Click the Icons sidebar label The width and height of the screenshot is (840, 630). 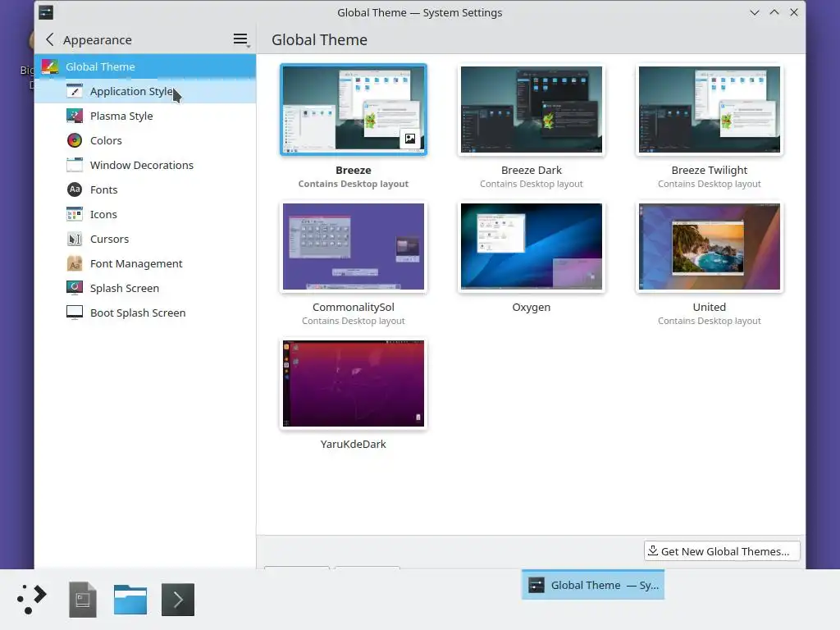pyautogui.click(x=103, y=214)
